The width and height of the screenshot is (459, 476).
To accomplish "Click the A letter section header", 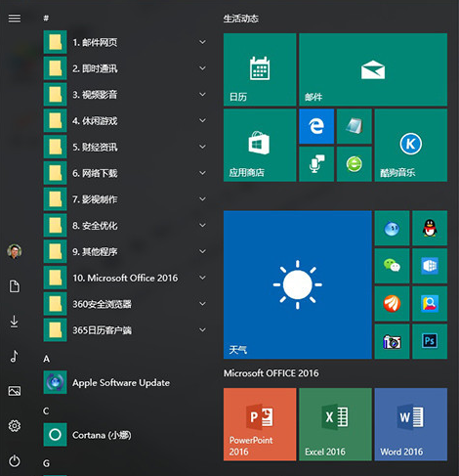I will (x=47, y=359).
